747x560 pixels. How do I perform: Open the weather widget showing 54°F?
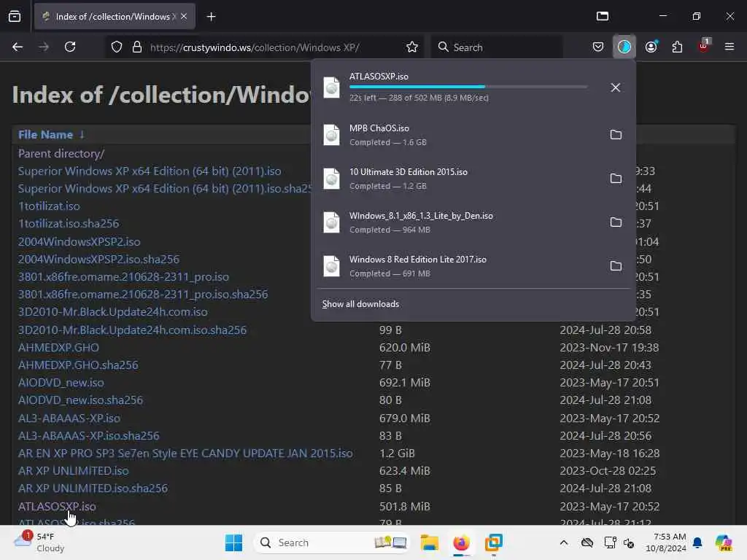pos(39,542)
